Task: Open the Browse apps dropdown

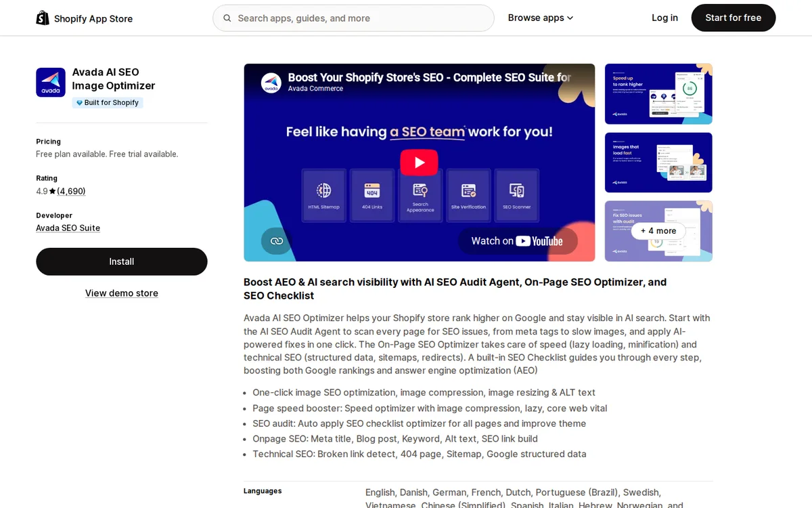Action: [541, 18]
